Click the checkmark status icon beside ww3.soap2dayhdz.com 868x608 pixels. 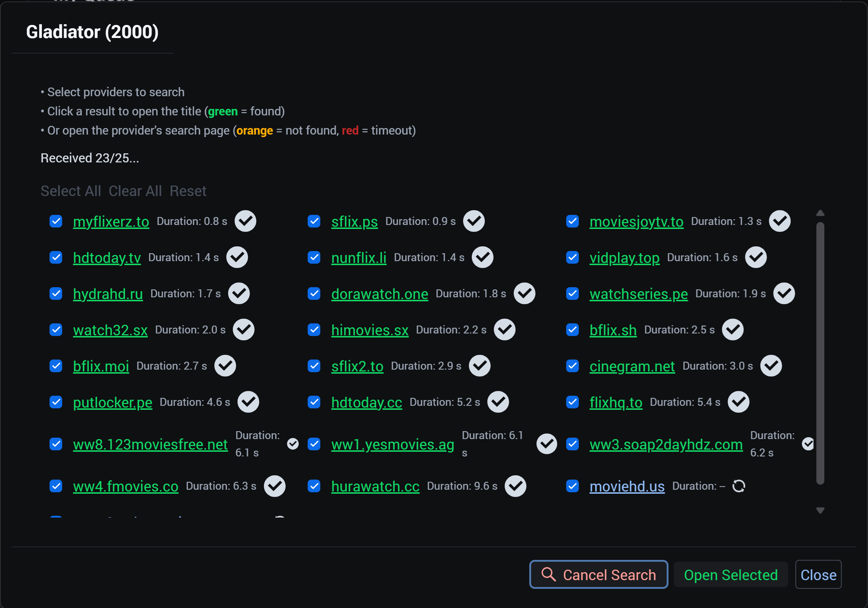[x=808, y=444]
